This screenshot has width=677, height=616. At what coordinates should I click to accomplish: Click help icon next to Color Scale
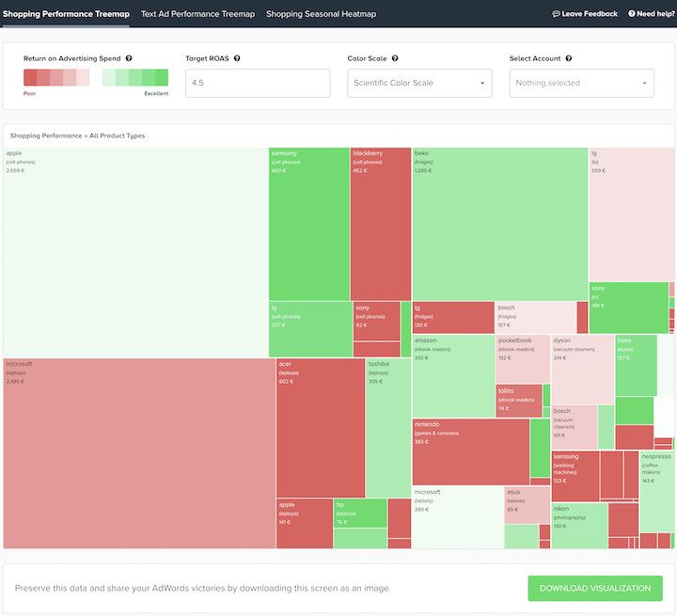tap(395, 58)
